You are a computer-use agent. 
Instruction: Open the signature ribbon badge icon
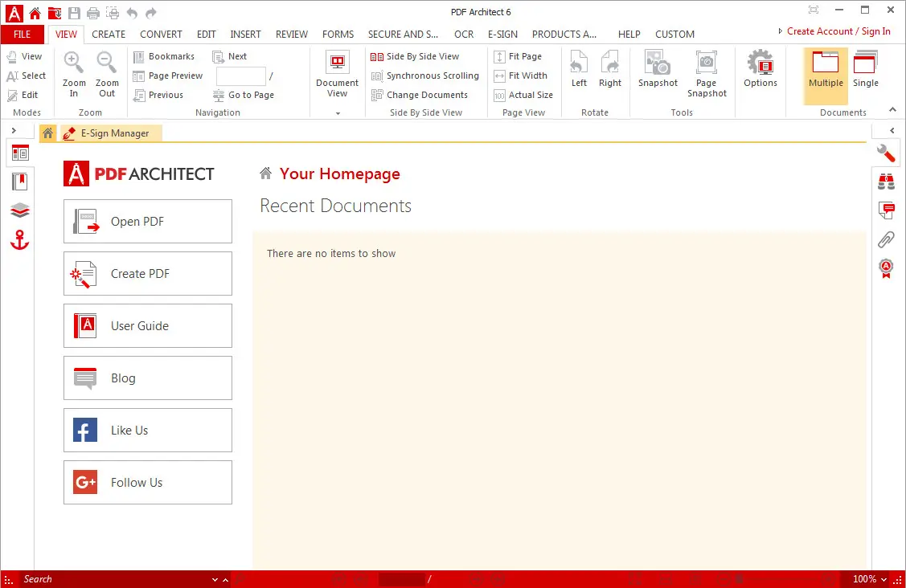(886, 268)
